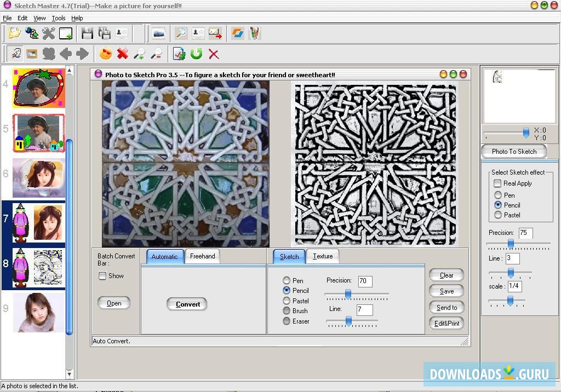Click the Edit&Print button
This screenshot has height=392, width=561.
pos(446,323)
